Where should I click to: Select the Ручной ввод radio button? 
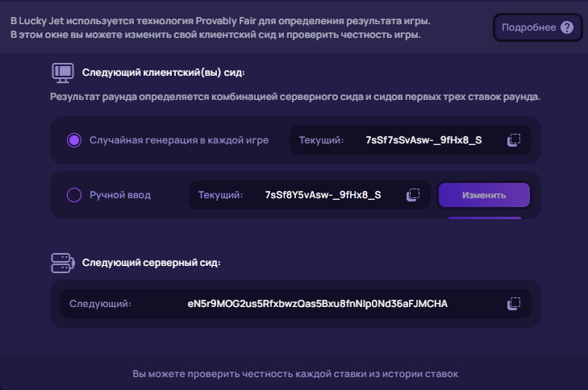(74, 195)
